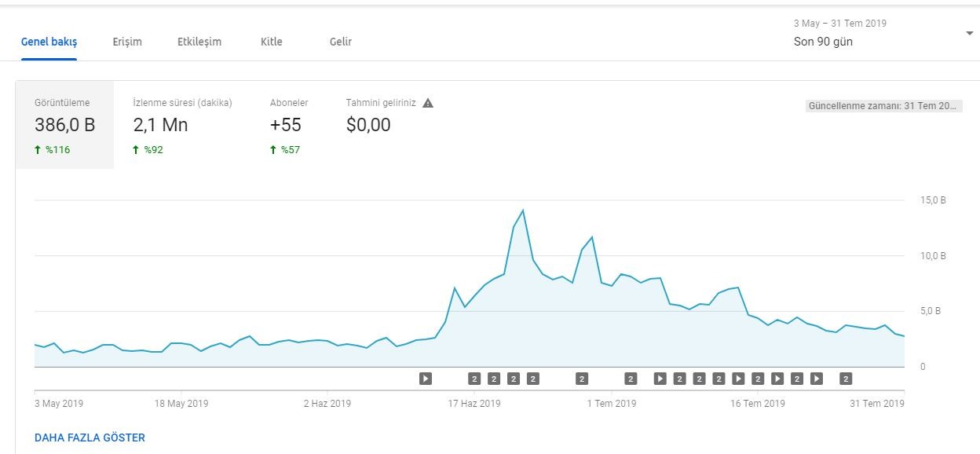Click the warning triangle beside Tahmini geliriniz

(x=428, y=103)
